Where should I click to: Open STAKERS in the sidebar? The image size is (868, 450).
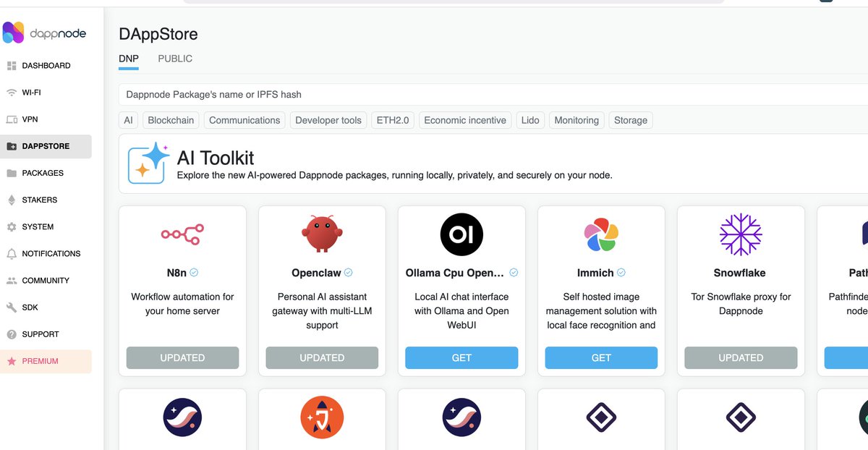tap(46, 200)
